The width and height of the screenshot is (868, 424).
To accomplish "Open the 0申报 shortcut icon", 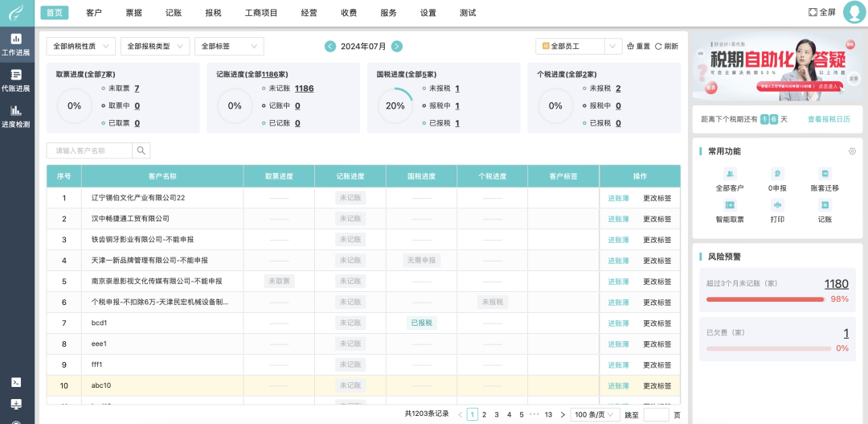I will point(777,174).
